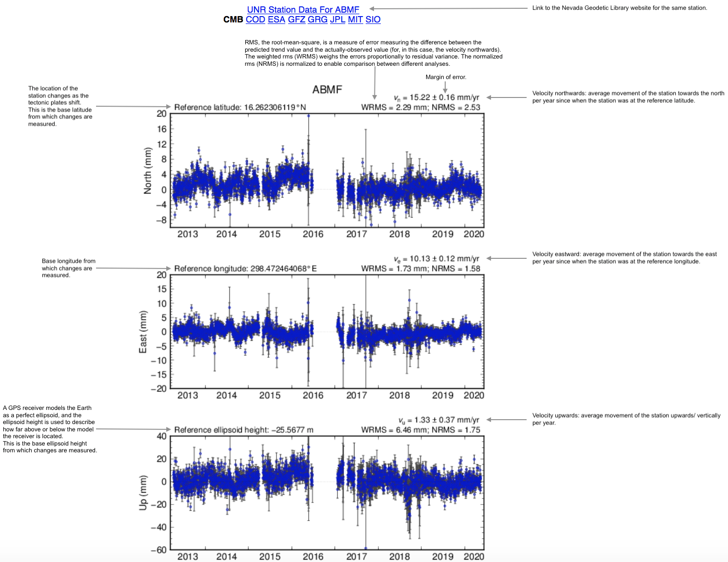Click the Velocity eastward explanation text

tap(625, 258)
